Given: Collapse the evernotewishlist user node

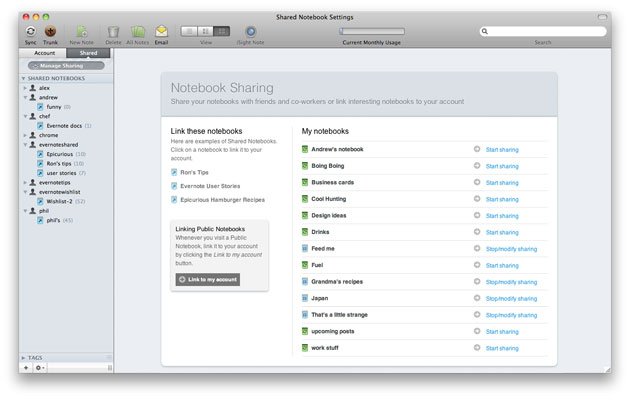Looking at the screenshot, I should coord(25,192).
